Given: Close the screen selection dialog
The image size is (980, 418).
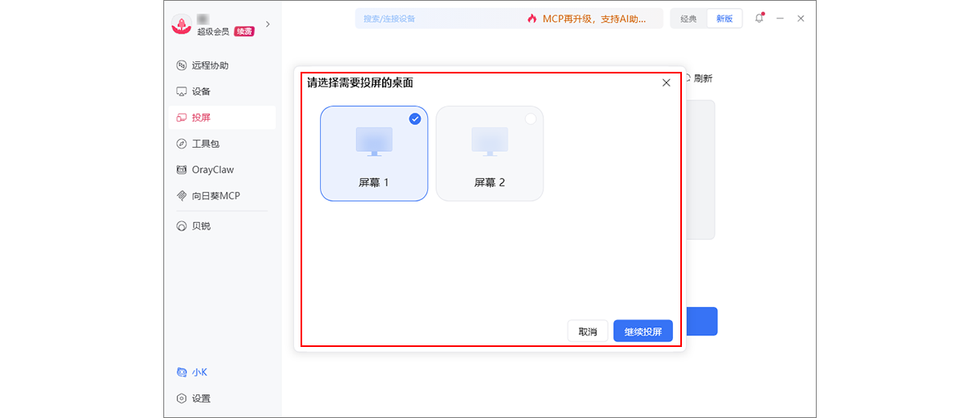Looking at the screenshot, I should click(666, 82).
